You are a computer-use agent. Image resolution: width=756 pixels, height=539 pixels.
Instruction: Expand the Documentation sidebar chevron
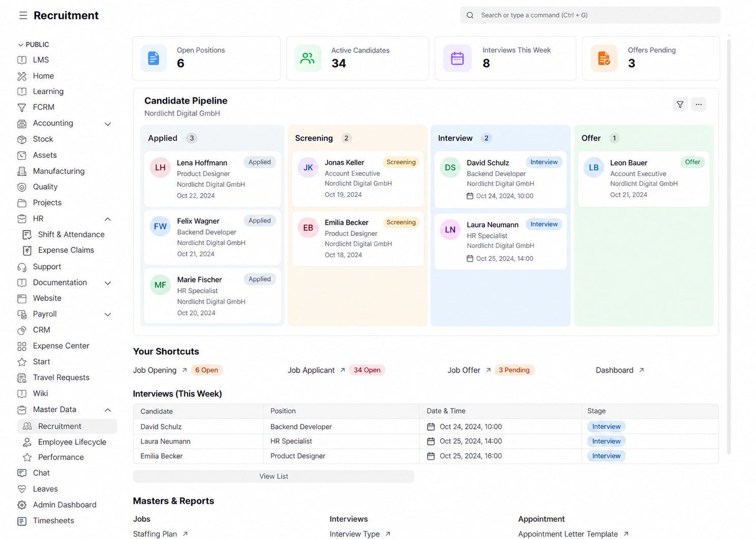pyautogui.click(x=108, y=283)
